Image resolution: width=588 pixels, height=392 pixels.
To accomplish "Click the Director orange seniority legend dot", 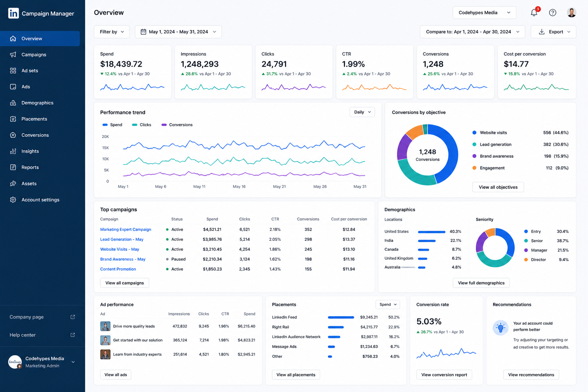I will [x=526, y=260].
